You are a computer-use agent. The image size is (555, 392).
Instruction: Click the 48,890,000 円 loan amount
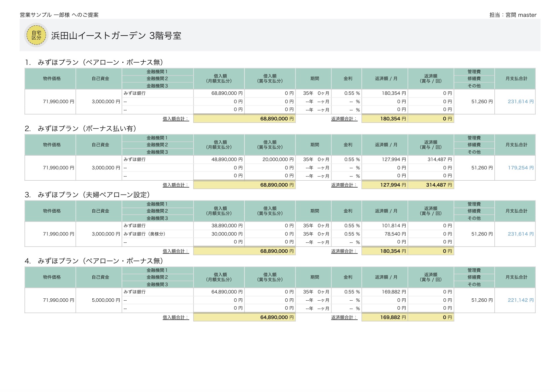coord(227,159)
